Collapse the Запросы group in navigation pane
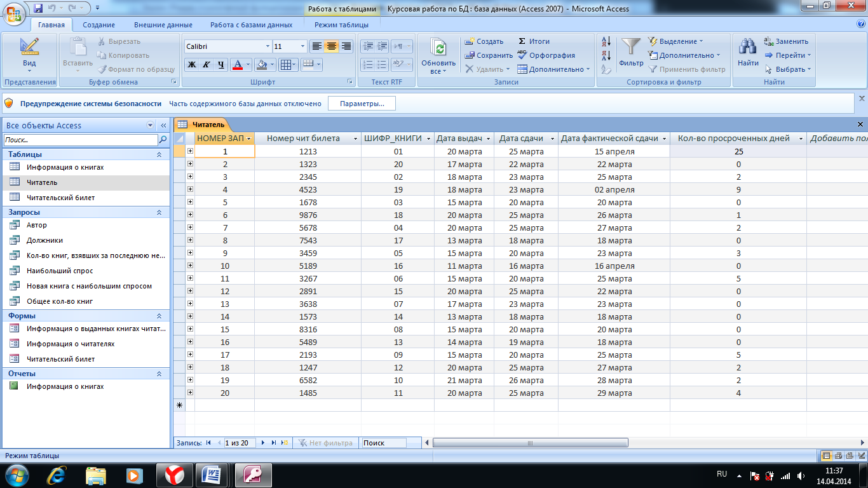The width and height of the screenshot is (868, 488). click(159, 212)
